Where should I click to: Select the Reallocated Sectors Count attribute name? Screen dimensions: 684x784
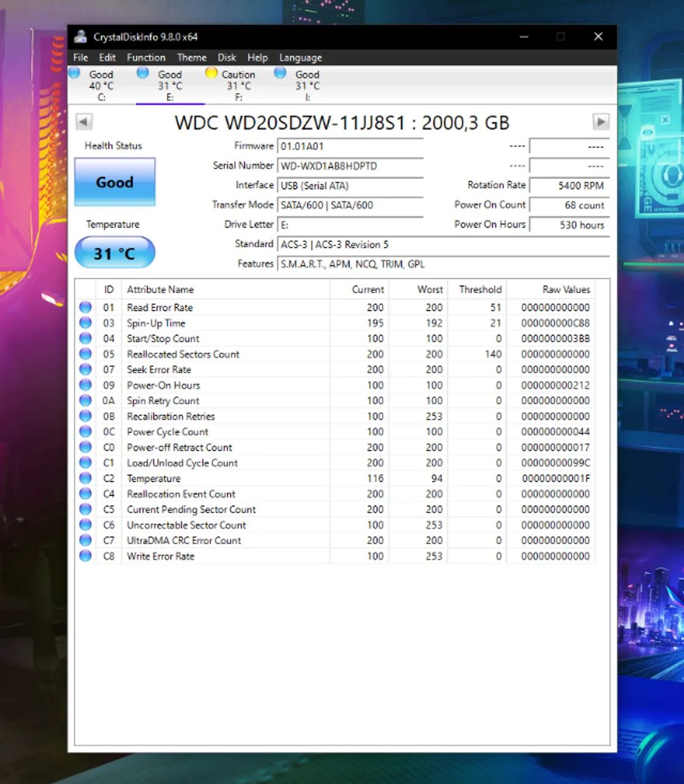[183, 354]
